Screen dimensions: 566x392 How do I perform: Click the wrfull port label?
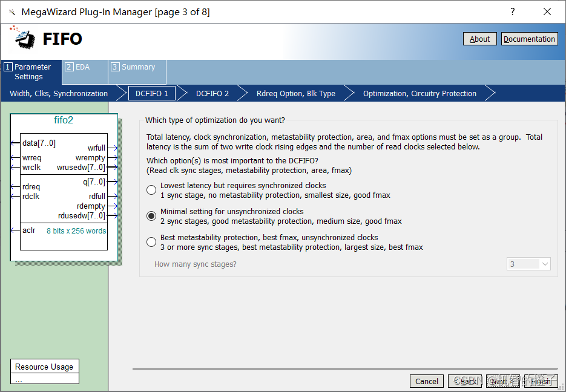click(96, 148)
